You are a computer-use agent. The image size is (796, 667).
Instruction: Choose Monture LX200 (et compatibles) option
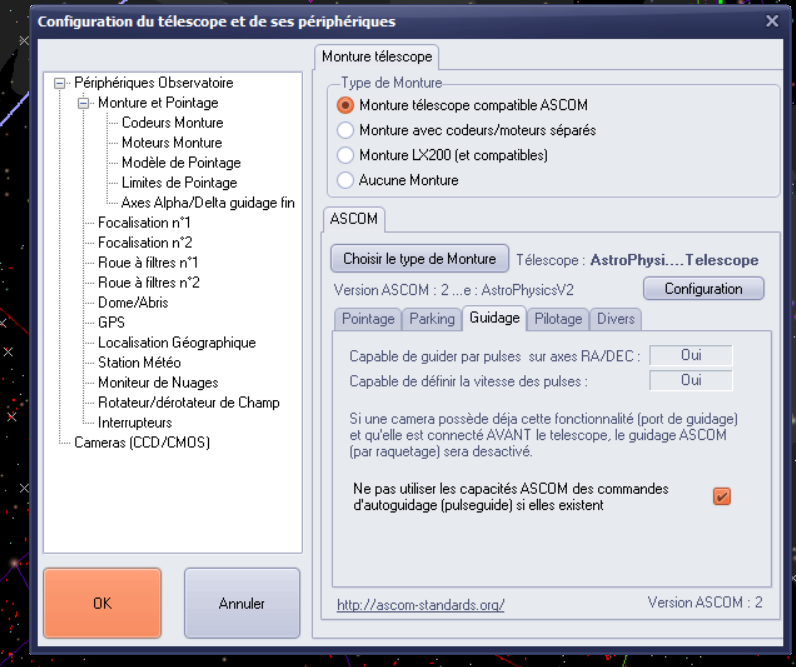[x=346, y=155]
